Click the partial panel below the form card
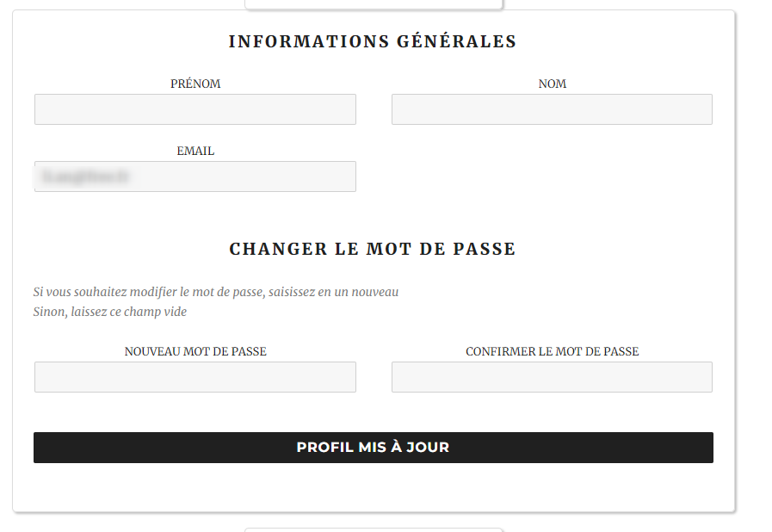The image size is (772, 532). (374, 530)
